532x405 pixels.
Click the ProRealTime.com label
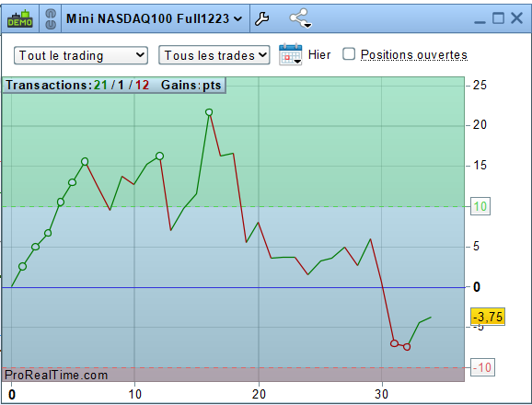56,376
